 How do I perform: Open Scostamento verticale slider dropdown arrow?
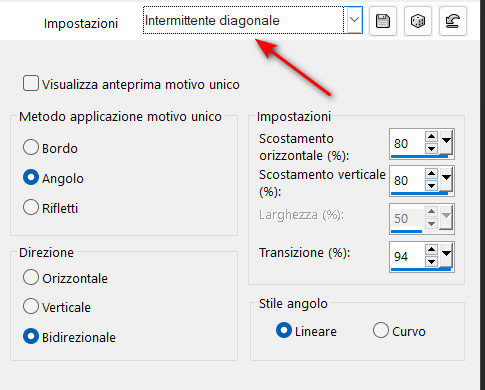(x=446, y=179)
